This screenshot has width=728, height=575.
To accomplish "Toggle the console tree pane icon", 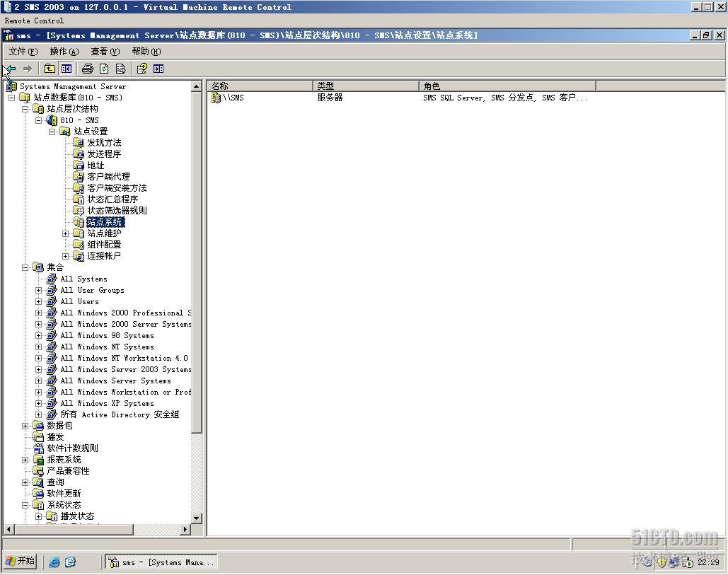I will tap(67, 69).
